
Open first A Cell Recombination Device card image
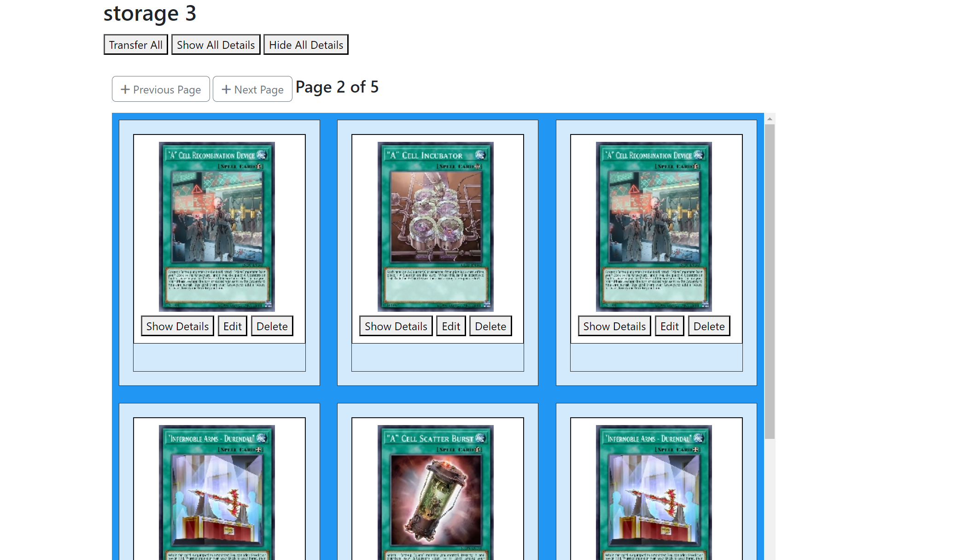217,227
